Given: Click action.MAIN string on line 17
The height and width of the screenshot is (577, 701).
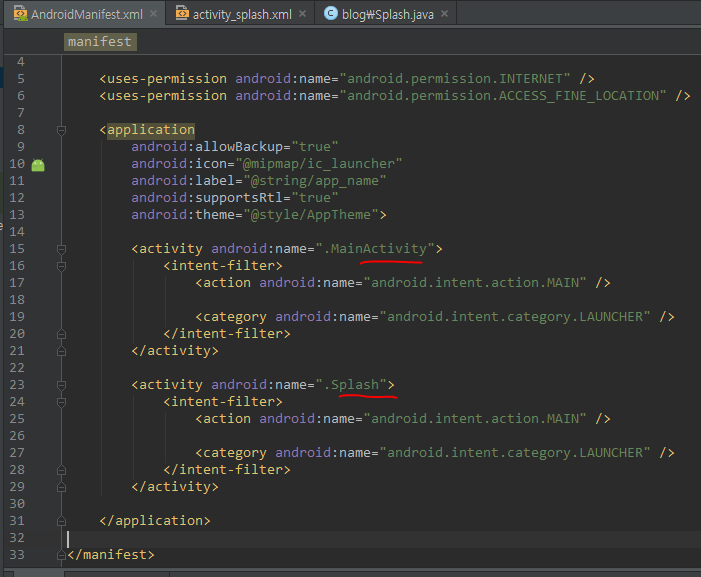Looking at the screenshot, I should point(475,282).
